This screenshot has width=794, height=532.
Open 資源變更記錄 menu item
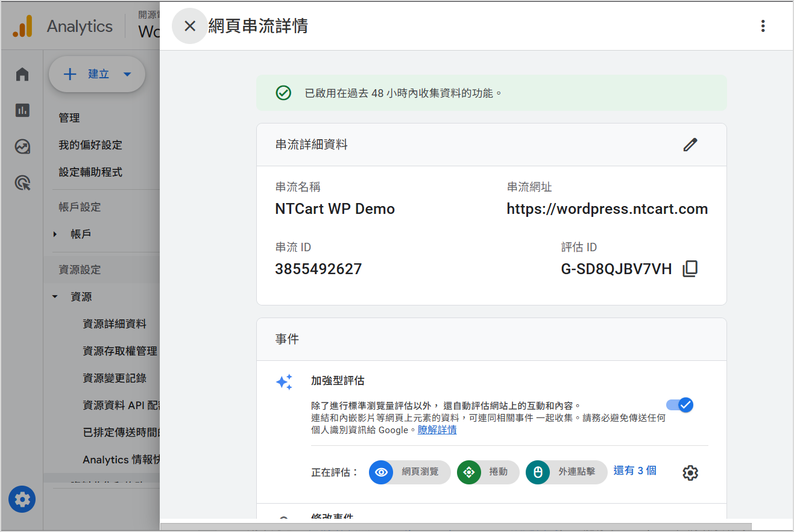115,378
